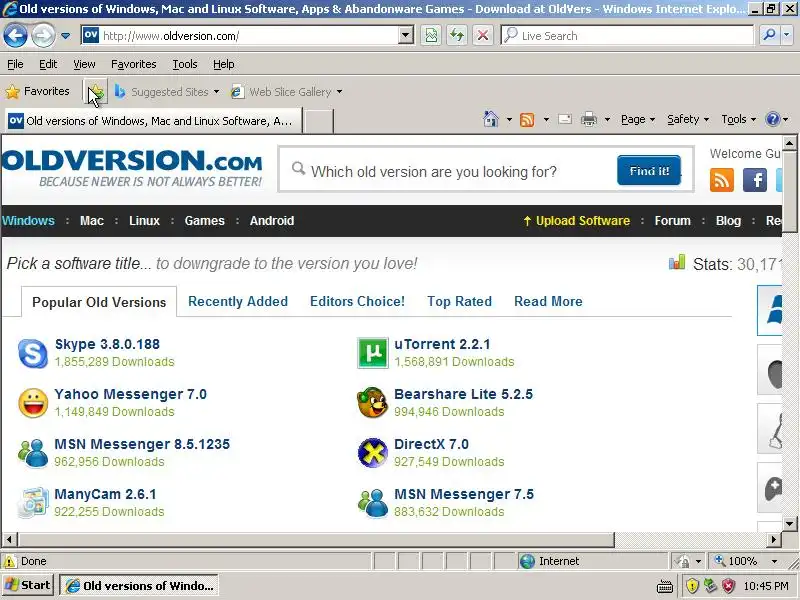The width and height of the screenshot is (800, 600).
Task: Click the Live Search box
Action: tap(628, 36)
